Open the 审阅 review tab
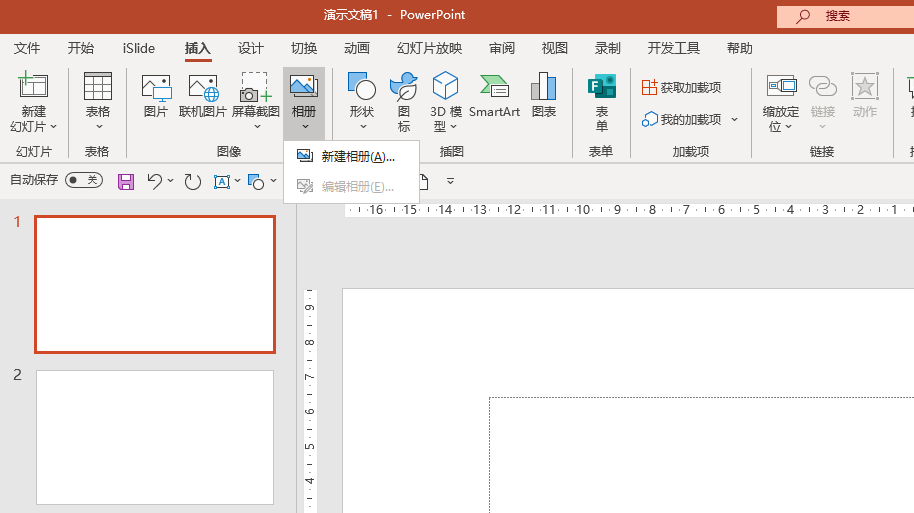Image resolution: width=914 pixels, height=513 pixels. click(x=502, y=48)
